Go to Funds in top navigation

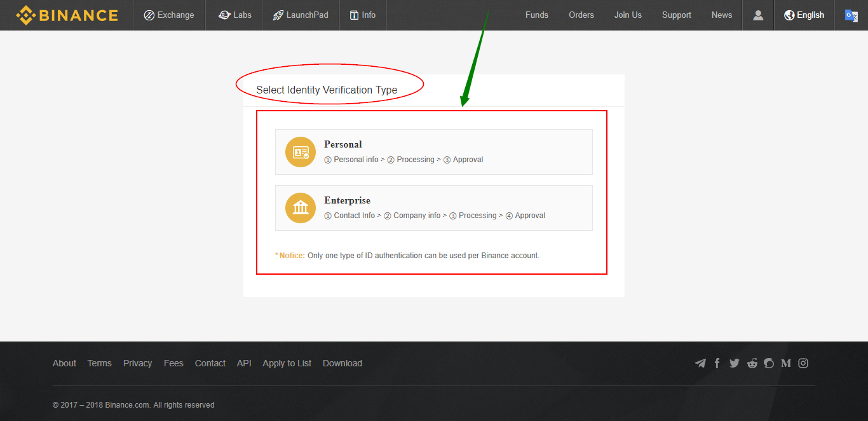click(x=537, y=15)
